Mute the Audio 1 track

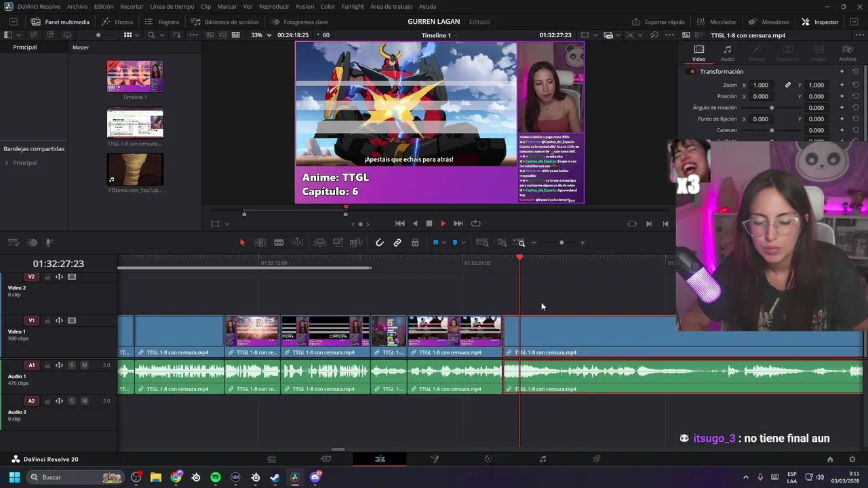tap(84, 365)
